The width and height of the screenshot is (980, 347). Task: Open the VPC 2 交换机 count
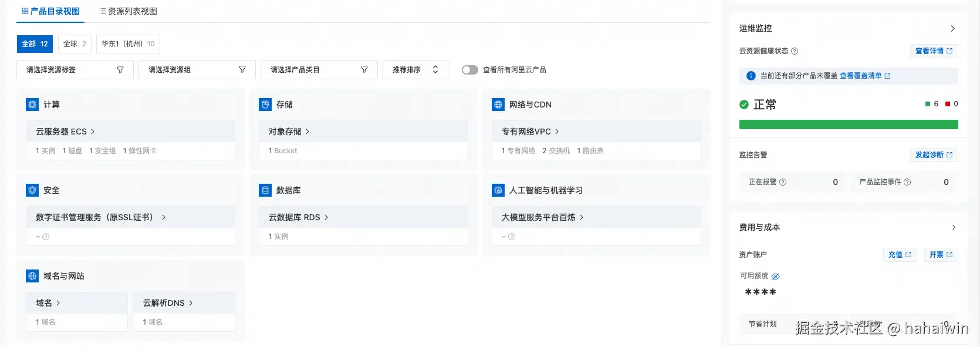(x=556, y=151)
